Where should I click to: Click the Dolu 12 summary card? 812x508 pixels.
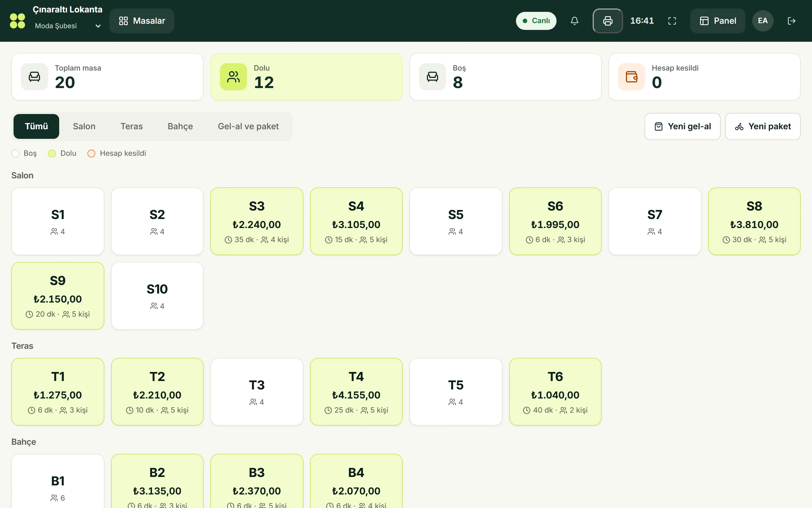click(306, 76)
